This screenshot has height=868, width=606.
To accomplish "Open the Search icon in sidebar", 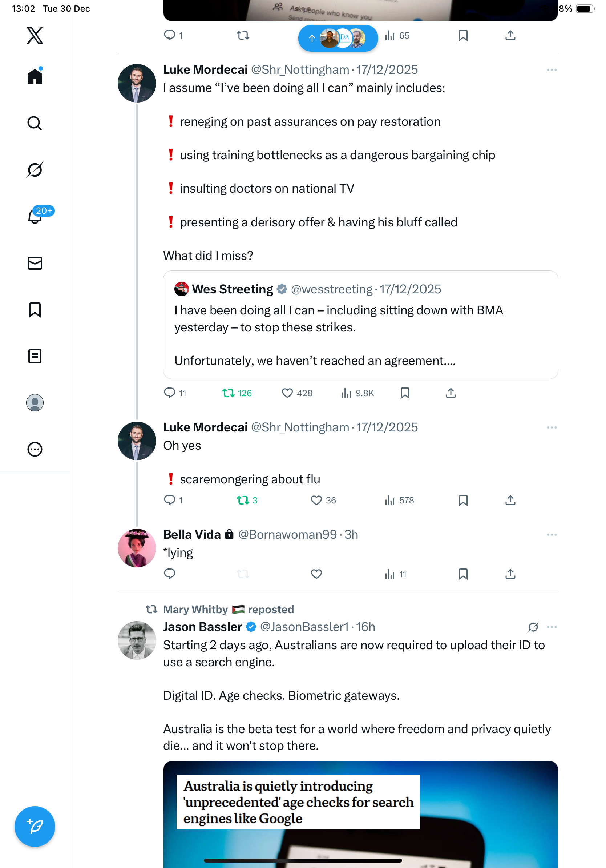I will tap(35, 123).
